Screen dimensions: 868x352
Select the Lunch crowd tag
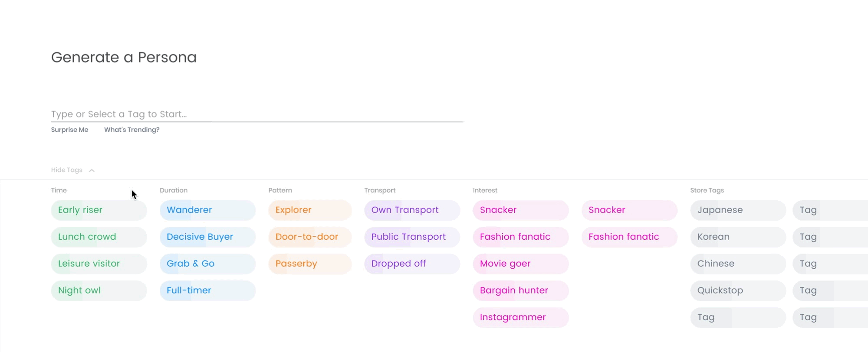pyautogui.click(x=99, y=237)
